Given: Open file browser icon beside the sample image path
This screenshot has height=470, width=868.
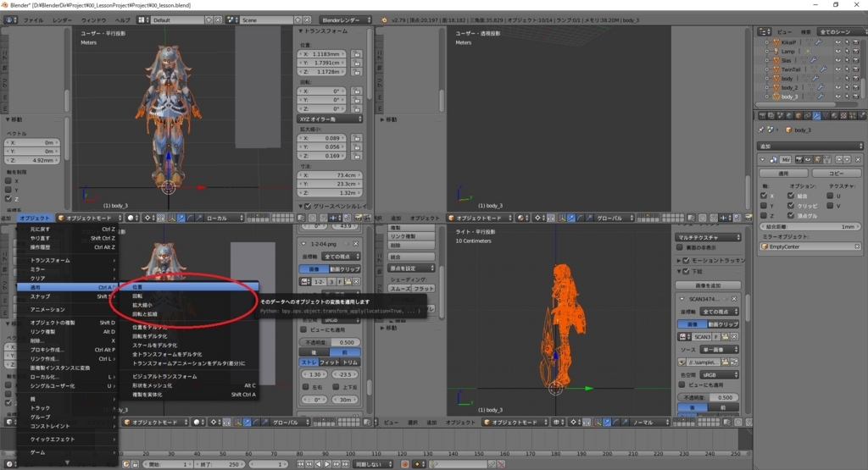Looking at the screenshot, I should 725,362.
